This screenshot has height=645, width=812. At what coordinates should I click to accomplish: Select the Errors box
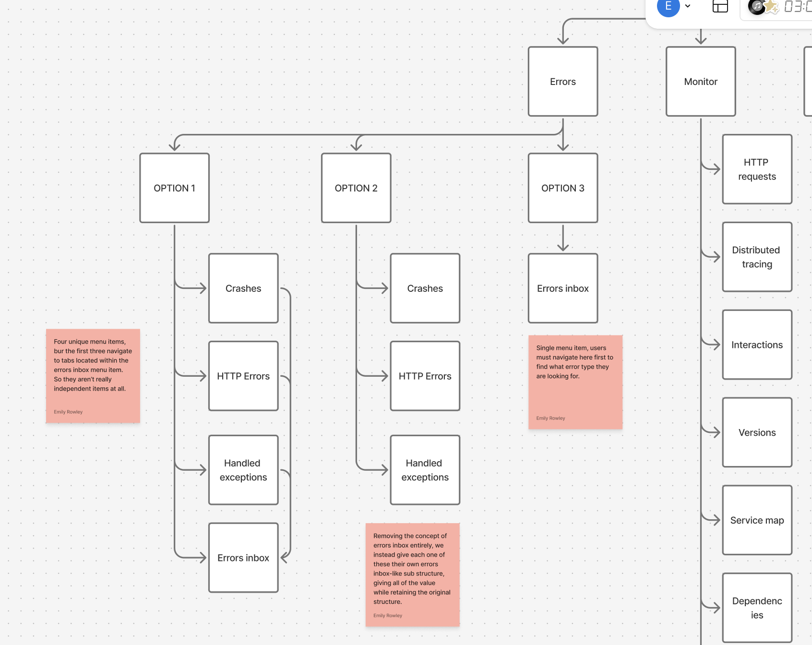[563, 82]
